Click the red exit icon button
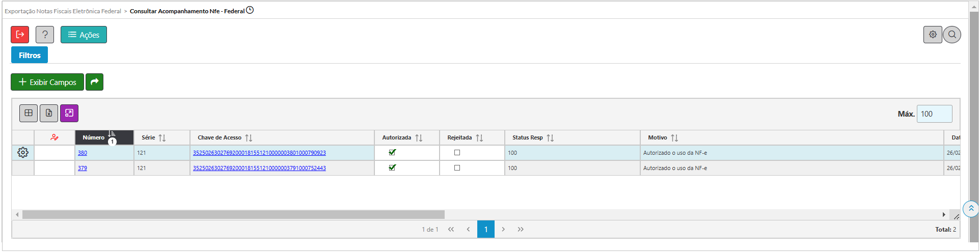 [x=20, y=35]
